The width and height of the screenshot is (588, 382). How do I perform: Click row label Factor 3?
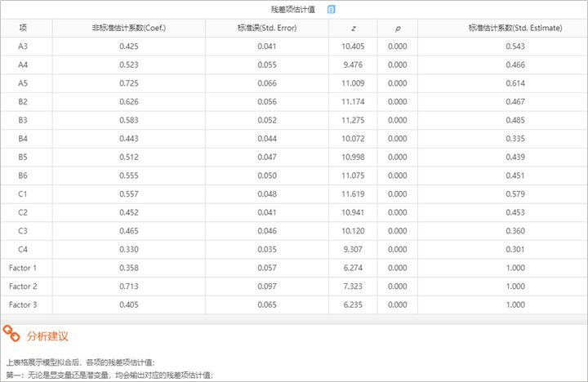coord(23,304)
